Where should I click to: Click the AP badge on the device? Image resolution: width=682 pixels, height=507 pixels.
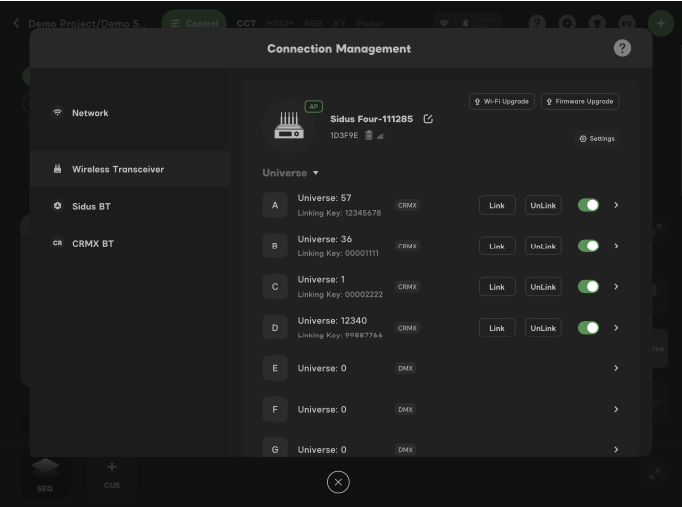[314, 107]
